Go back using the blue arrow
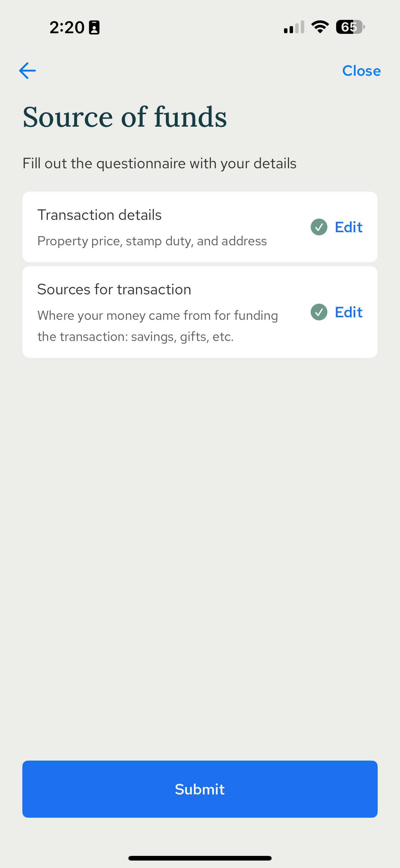This screenshot has width=400, height=868. coord(27,71)
